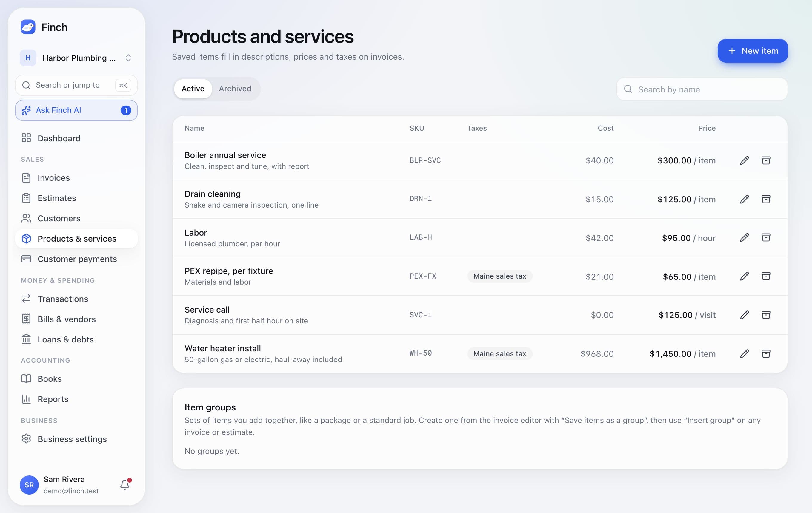Click the $1,450.00 / item price
The image size is (812, 513).
682,354
